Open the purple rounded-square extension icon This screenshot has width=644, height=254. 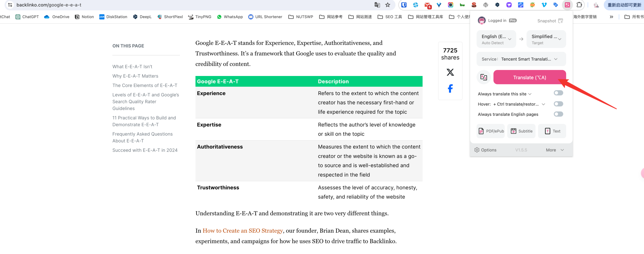[509, 5]
